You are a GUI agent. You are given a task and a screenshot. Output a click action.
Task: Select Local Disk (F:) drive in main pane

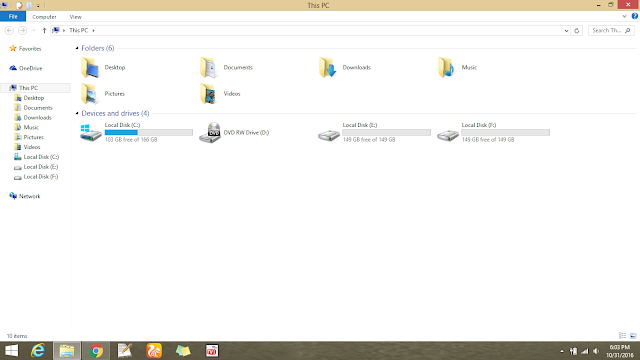[493, 132]
